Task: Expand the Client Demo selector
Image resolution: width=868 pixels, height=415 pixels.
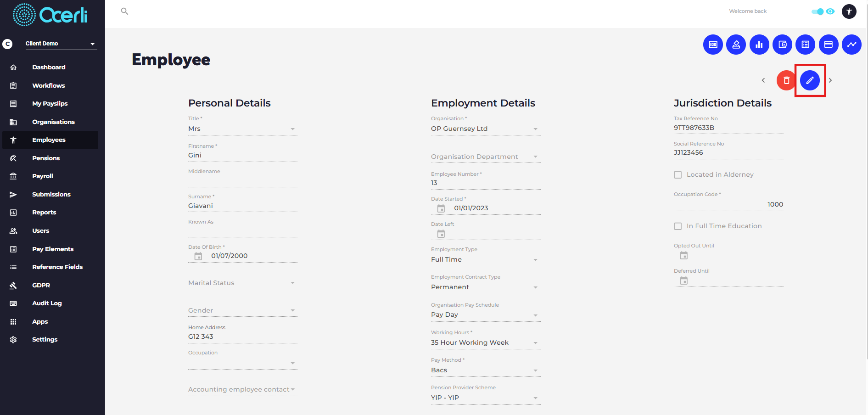Action: point(61,44)
